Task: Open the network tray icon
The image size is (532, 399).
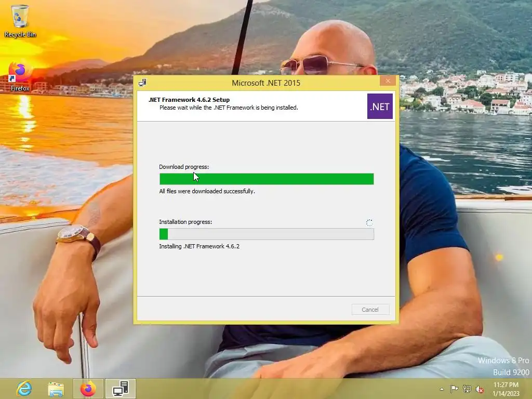Action: (x=467, y=389)
